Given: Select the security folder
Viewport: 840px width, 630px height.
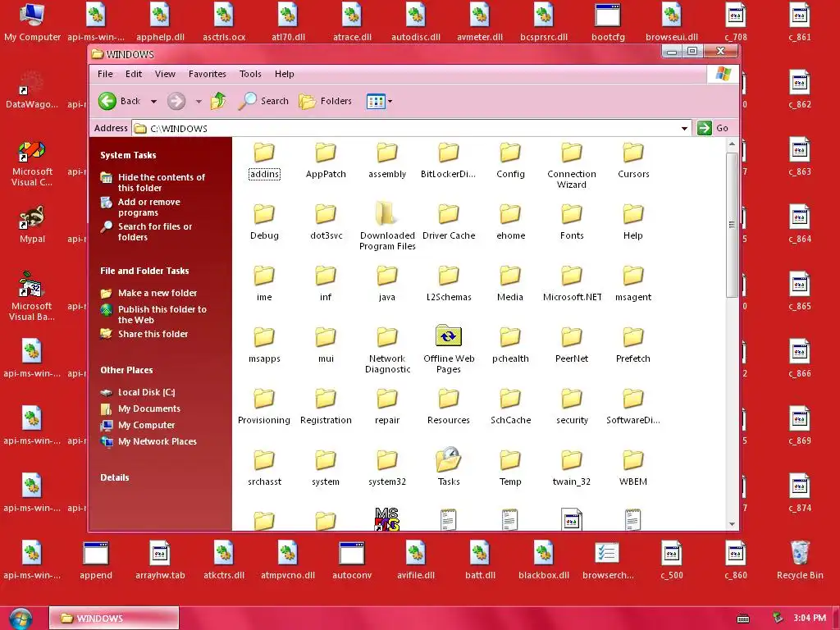Looking at the screenshot, I should click(x=572, y=409).
